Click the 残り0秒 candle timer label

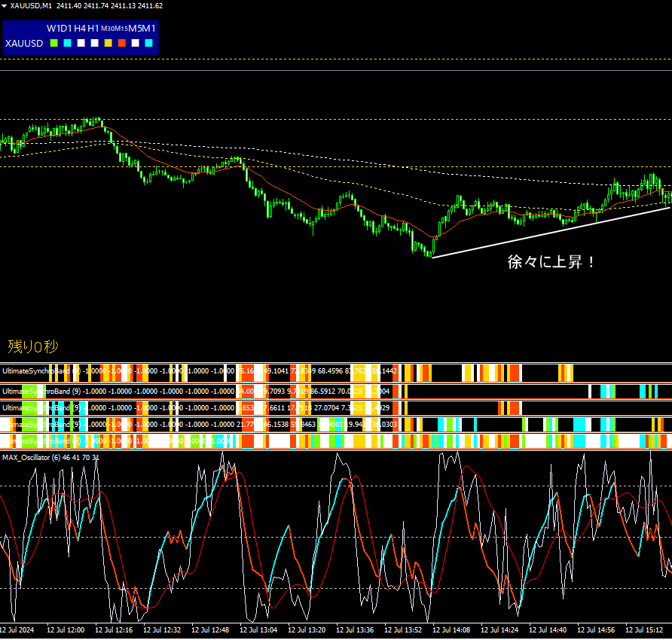[33, 346]
